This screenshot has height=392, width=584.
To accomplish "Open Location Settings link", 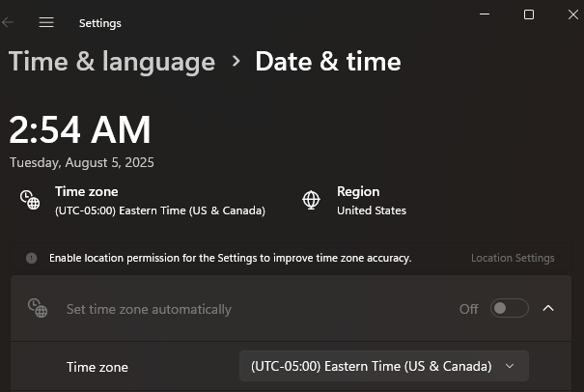I will [513, 258].
